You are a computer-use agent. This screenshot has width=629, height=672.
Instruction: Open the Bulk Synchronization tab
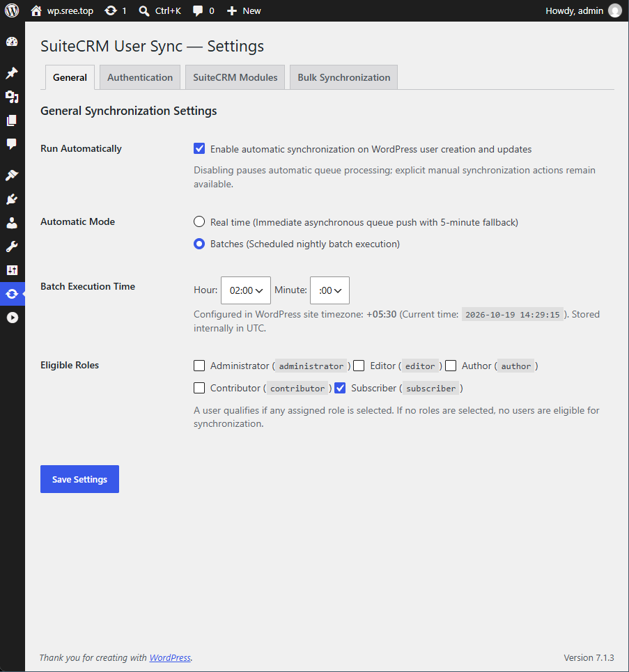pyautogui.click(x=344, y=77)
